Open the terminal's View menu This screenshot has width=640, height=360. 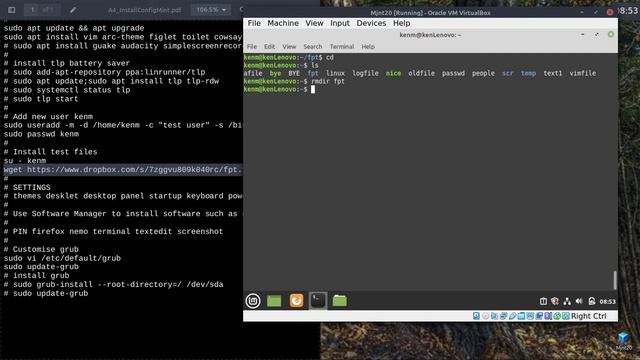289,47
